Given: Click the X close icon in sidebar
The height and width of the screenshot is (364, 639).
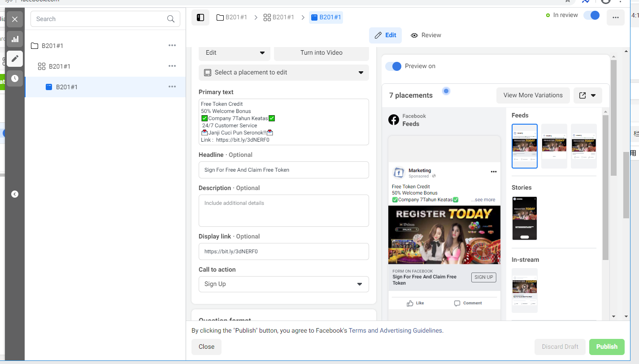Looking at the screenshot, I should tap(15, 19).
